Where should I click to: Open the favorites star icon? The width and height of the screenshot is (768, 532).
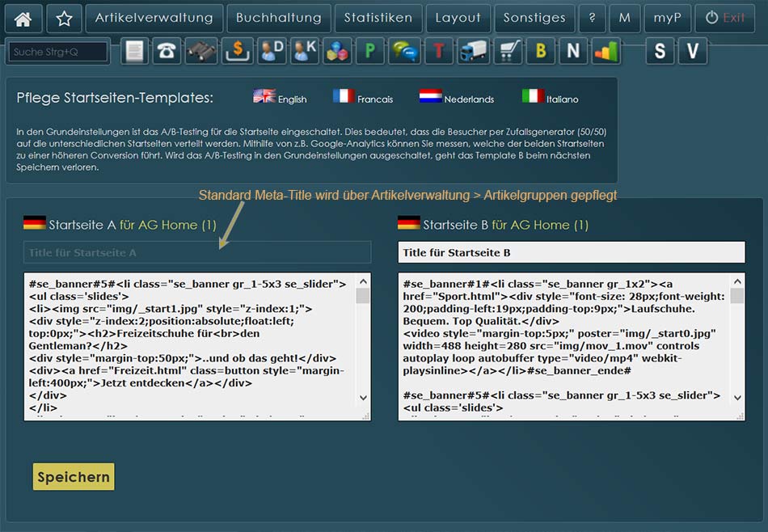[x=64, y=18]
